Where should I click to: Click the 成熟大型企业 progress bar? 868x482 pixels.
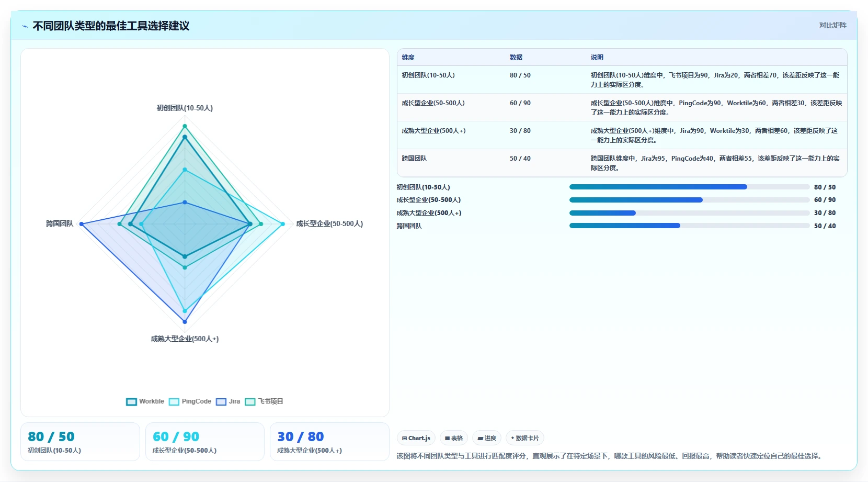[x=689, y=213]
